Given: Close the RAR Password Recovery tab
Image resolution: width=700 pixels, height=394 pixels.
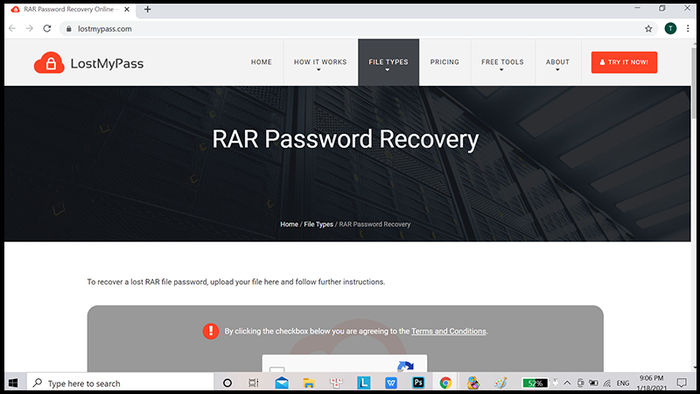Looking at the screenshot, I should click(x=127, y=9).
